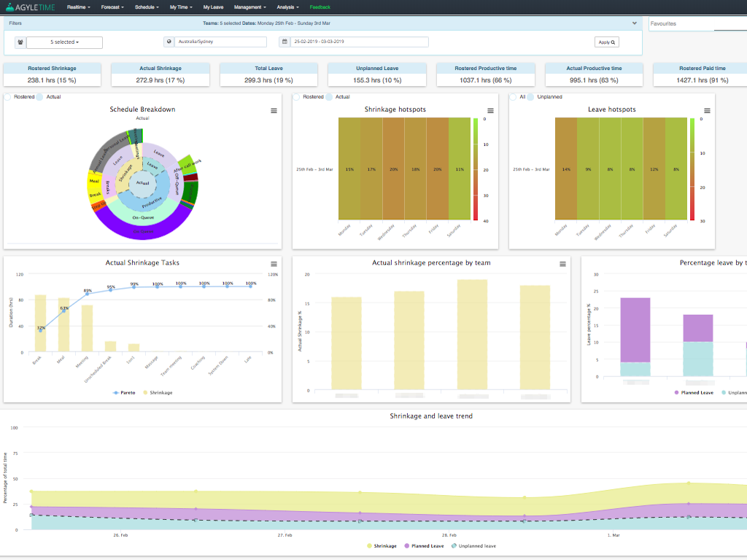
Task: Open Actual Shrinkage Tasks chart menu
Action: tap(274, 264)
